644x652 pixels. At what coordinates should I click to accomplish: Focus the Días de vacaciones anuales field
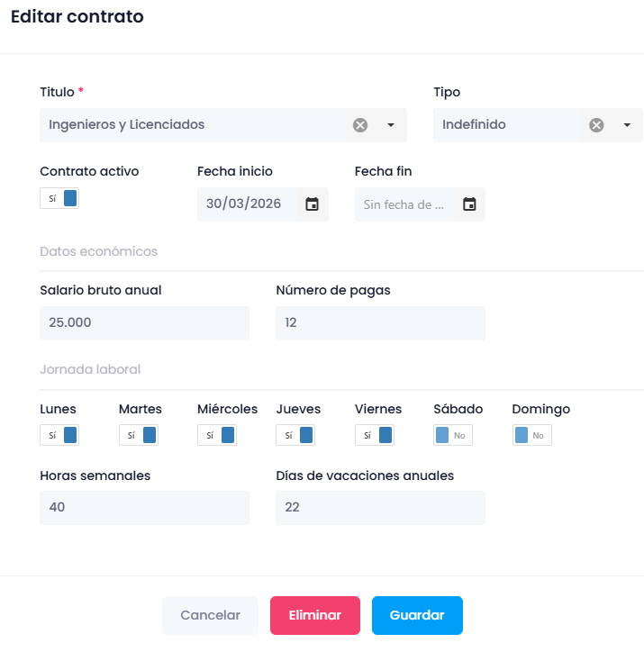click(380, 508)
